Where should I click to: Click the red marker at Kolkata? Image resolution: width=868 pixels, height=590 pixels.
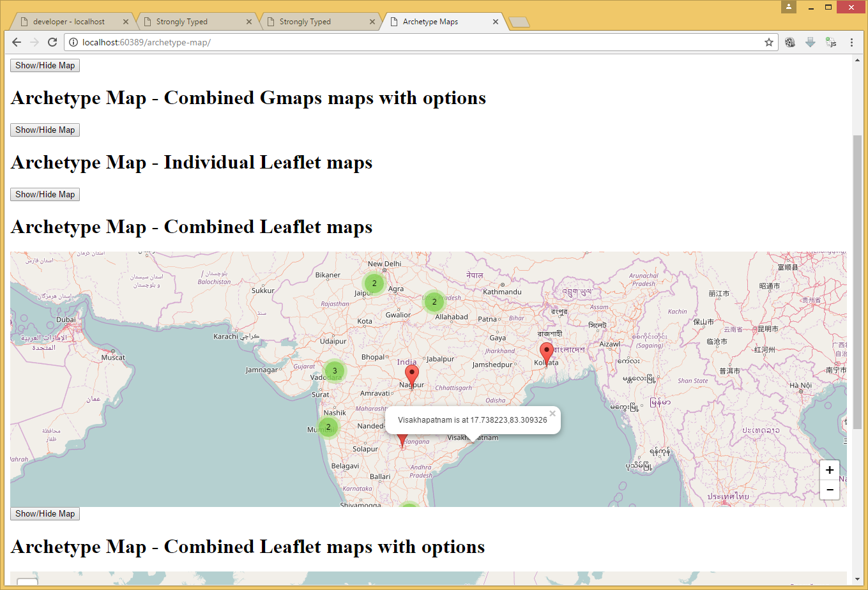click(546, 353)
